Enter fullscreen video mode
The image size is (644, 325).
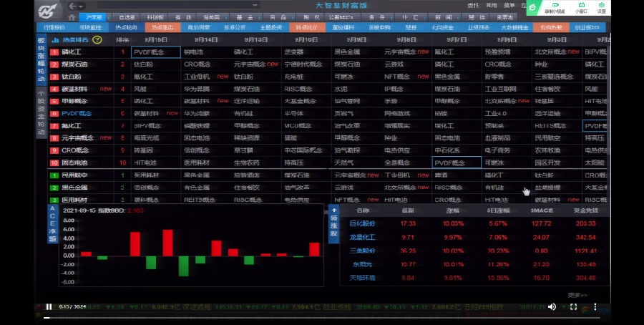click(573, 306)
